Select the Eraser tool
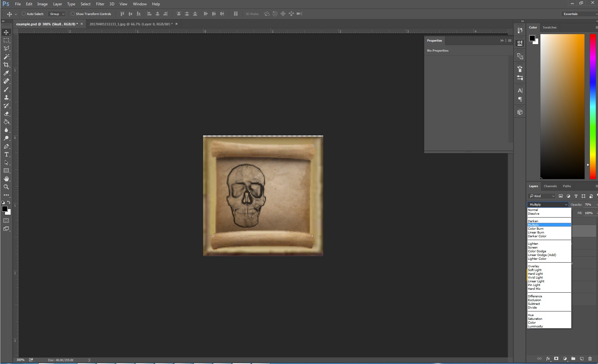This screenshot has height=364, width=598. [x=6, y=114]
